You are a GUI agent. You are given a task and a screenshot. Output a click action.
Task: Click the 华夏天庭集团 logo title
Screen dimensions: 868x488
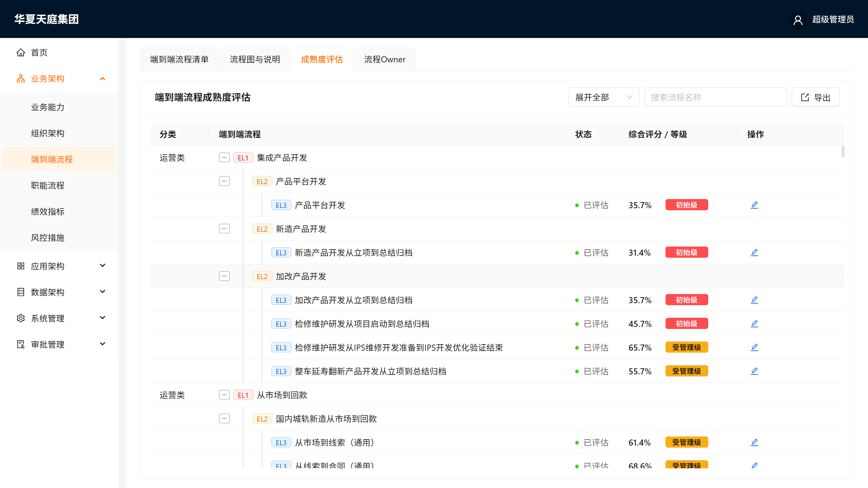pos(46,19)
